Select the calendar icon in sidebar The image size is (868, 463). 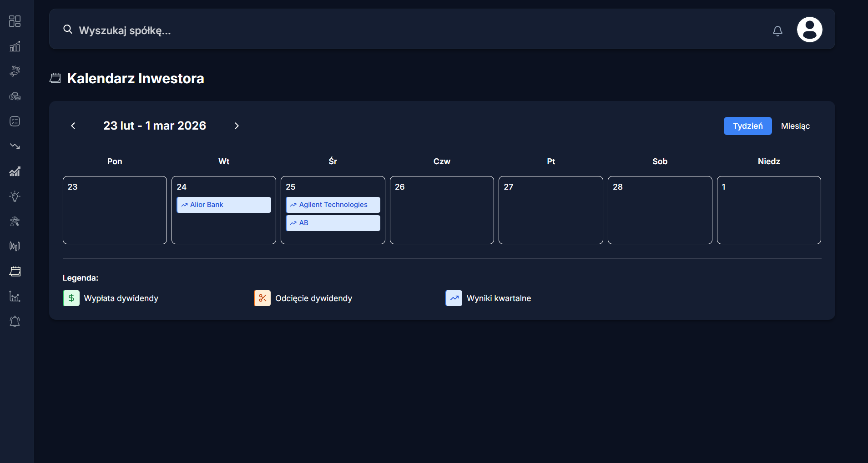pyautogui.click(x=15, y=272)
